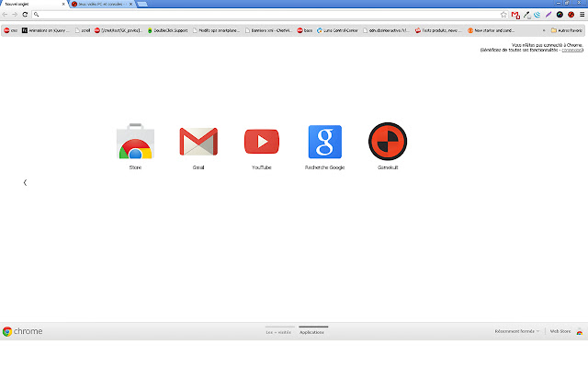Reload the page with the refresh icon
The height and width of the screenshot is (368, 588).
(25, 15)
